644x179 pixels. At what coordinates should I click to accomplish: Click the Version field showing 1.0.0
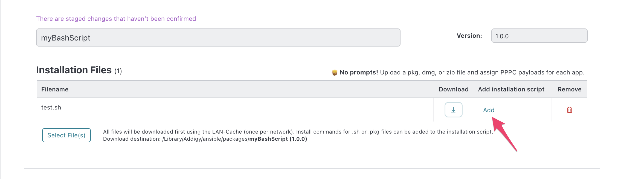tap(539, 36)
